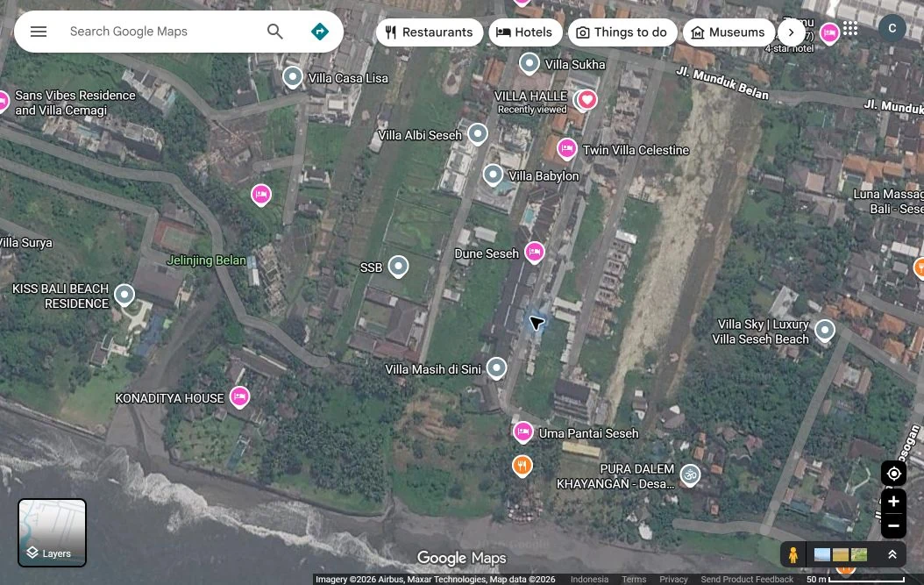Viewport: 924px width, 585px height.
Task: Click the Villa Surya label
Action: coord(26,242)
